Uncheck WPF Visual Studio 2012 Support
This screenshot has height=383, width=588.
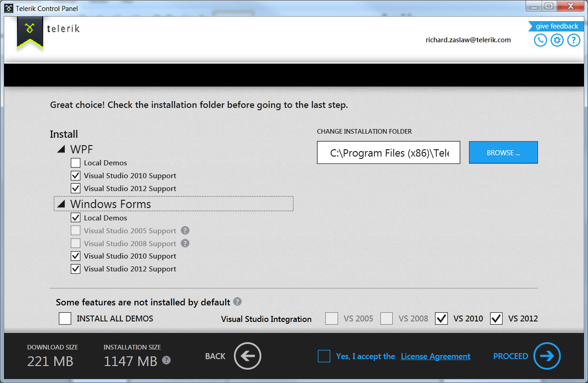[x=76, y=188]
